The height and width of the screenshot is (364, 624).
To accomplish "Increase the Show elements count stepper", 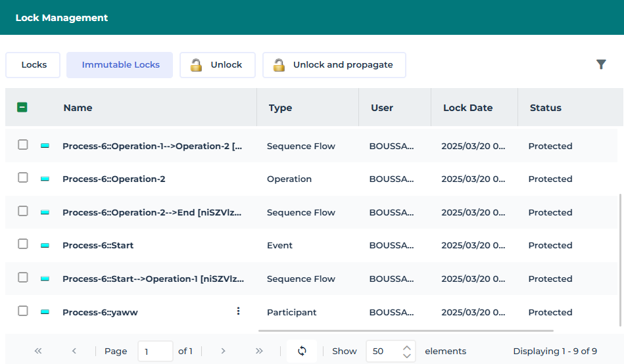I will pyautogui.click(x=407, y=347).
